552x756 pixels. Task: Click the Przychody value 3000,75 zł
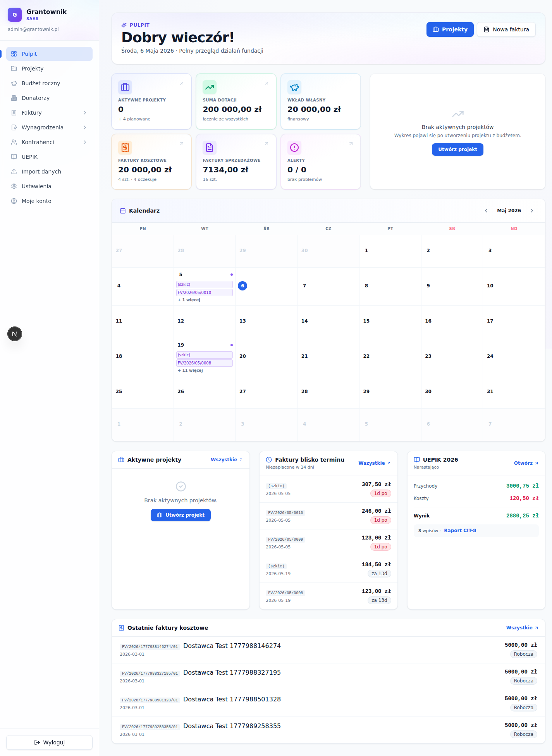(522, 486)
